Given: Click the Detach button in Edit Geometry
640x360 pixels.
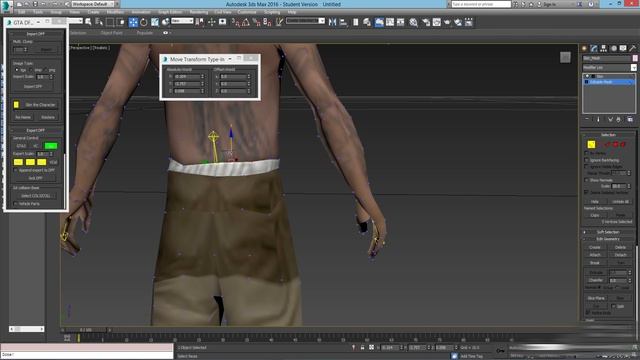Looking at the screenshot, I should point(620,255).
